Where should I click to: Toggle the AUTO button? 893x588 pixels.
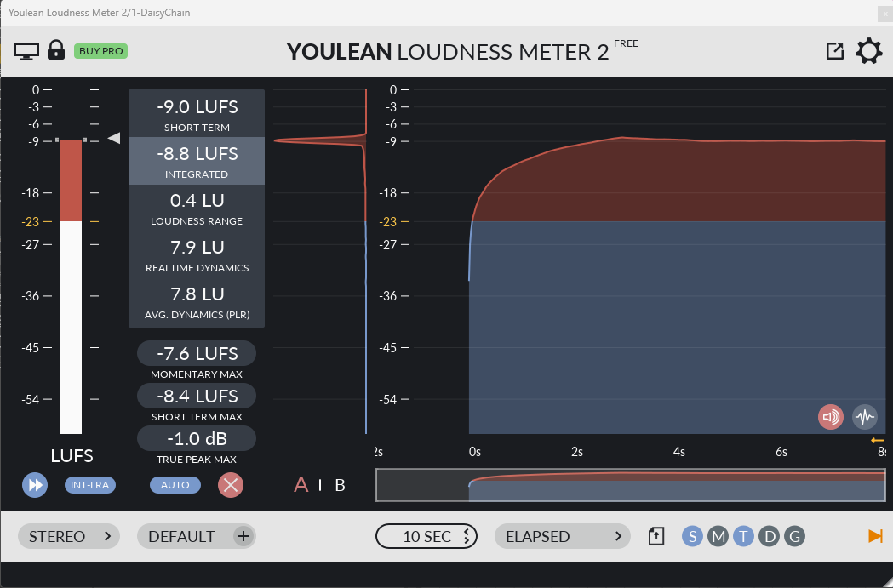[175, 485]
